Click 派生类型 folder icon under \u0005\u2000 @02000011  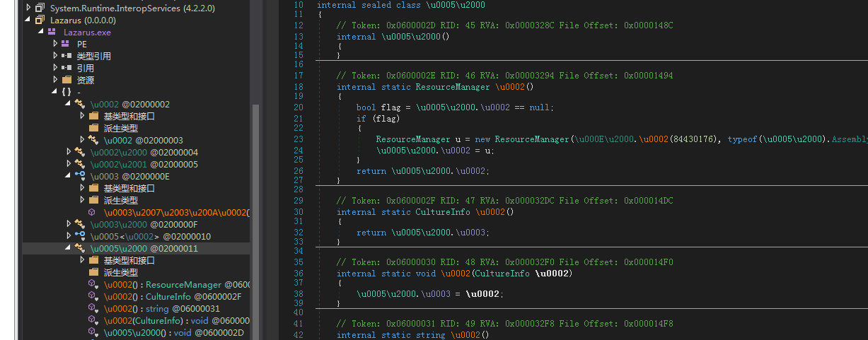click(93, 272)
